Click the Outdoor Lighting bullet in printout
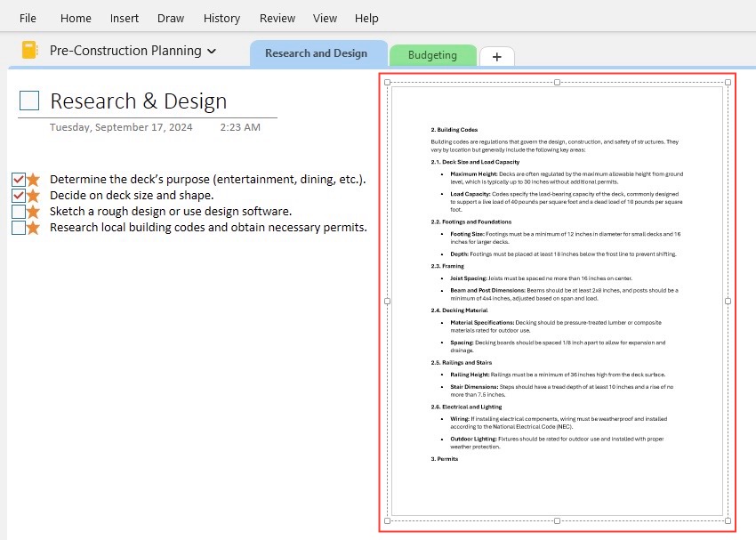This screenshot has width=756, height=540. point(557,443)
